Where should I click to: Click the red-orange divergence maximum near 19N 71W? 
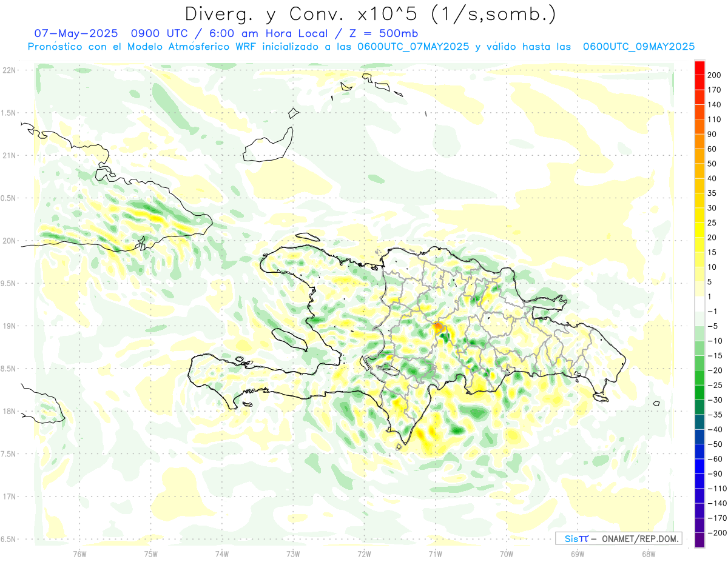click(438, 327)
